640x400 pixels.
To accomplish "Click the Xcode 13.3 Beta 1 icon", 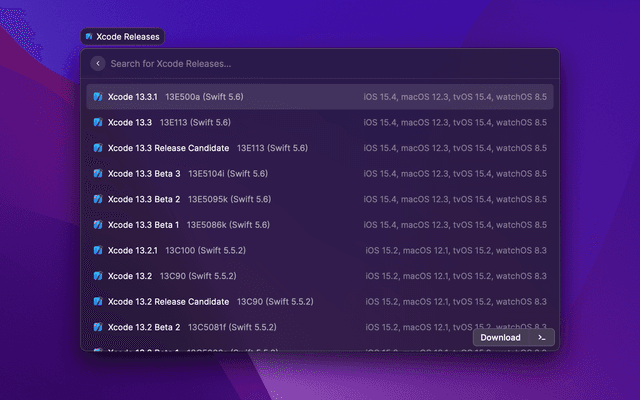I will (x=97, y=225).
